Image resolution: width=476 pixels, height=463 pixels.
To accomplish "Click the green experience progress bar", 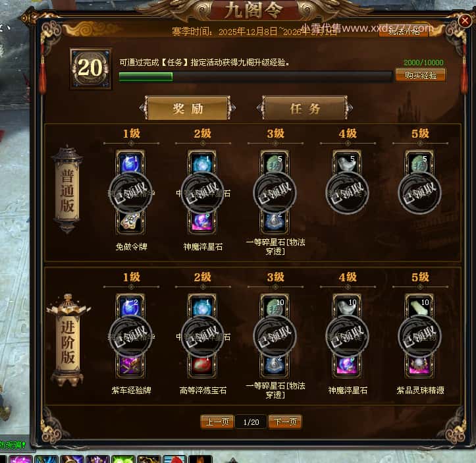I will pyautogui.click(x=255, y=76).
